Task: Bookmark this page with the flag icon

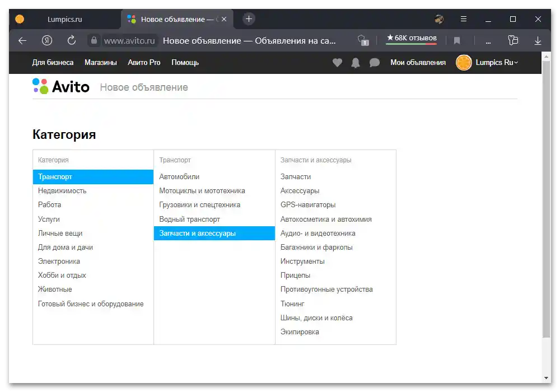Action: pyautogui.click(x=457, y=41)
